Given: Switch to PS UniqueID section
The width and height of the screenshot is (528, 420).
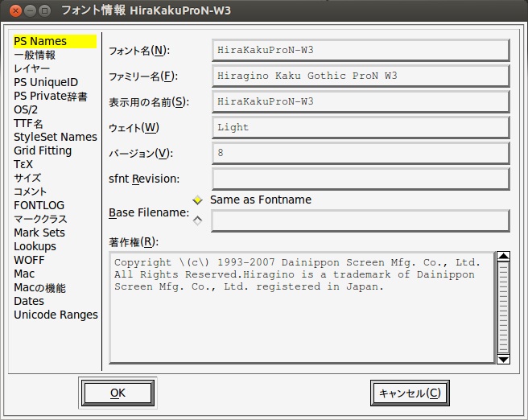Looking at the screenshot, I should (x=46, y=82).
